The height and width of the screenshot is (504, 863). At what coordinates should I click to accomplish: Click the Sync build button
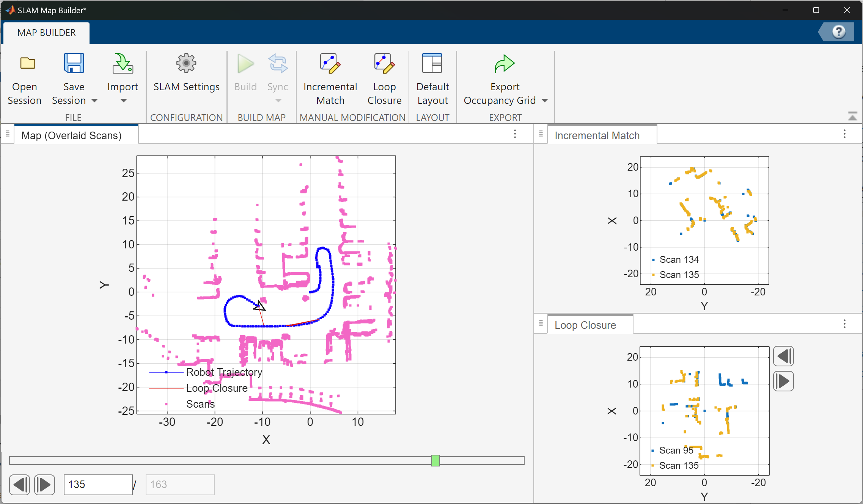click(277, 72)
